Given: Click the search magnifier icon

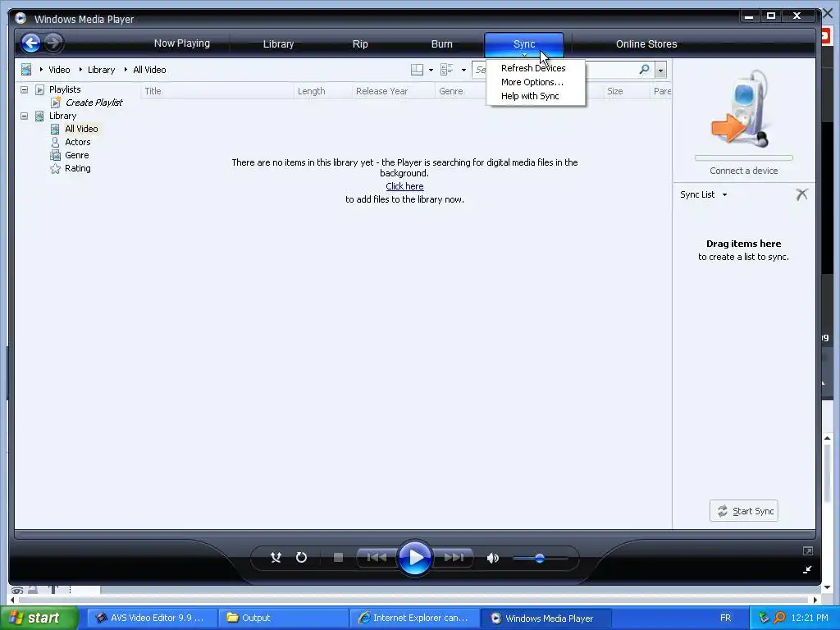Looking at the screenshot, I should (645, 69).
